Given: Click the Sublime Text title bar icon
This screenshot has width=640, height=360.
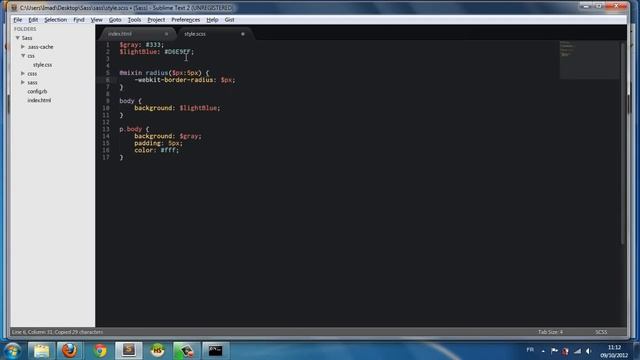Looking at the screenshot, I should pos(14,8).
